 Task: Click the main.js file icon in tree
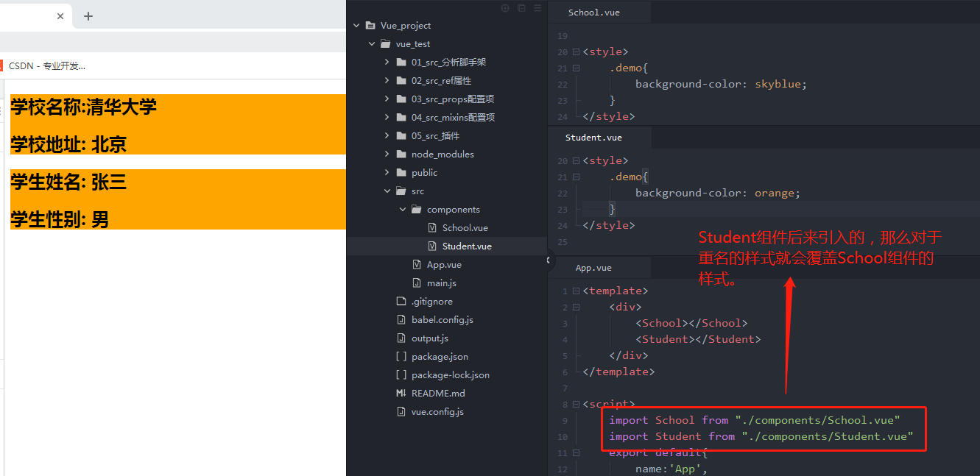[417, 283]
